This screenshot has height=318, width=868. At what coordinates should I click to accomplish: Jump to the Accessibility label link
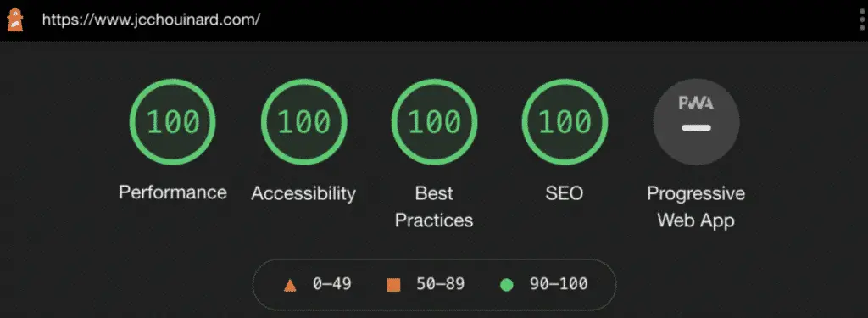303,193
